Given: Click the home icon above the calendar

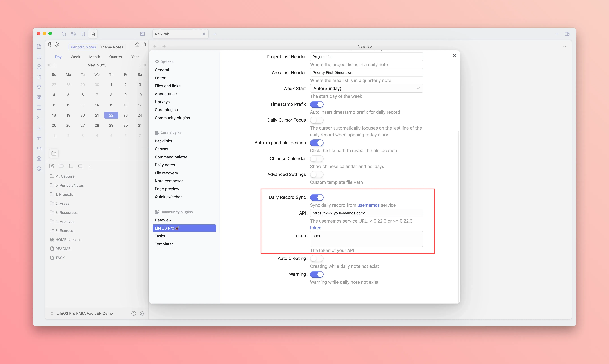Looking at the screenshot, I should [137, 44].
